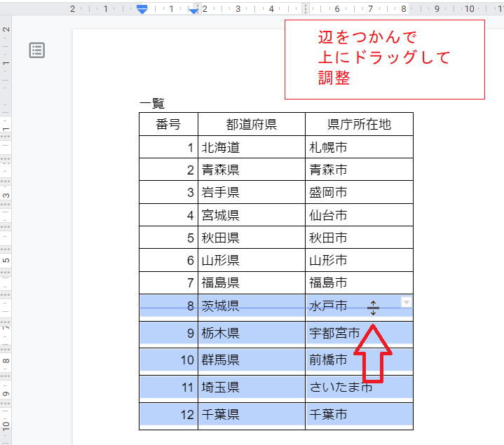Click the number 9 cell in 栃木県 row
This screenshot has height=445, width=504.
tap(168, 335)
